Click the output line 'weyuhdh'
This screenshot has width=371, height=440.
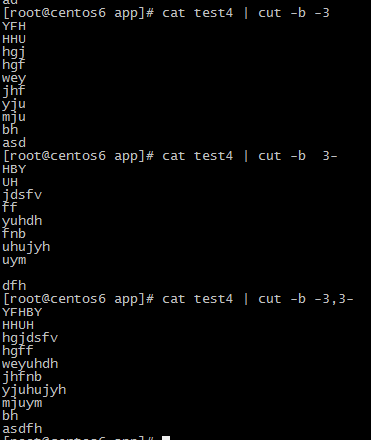tap(30, 364)
